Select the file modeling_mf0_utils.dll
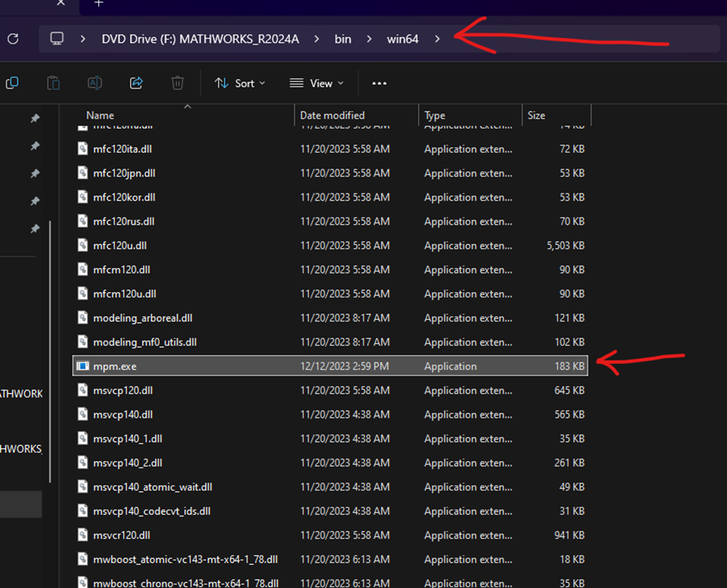Viewport: 727px width, 588px height. (x=145, y=342)
